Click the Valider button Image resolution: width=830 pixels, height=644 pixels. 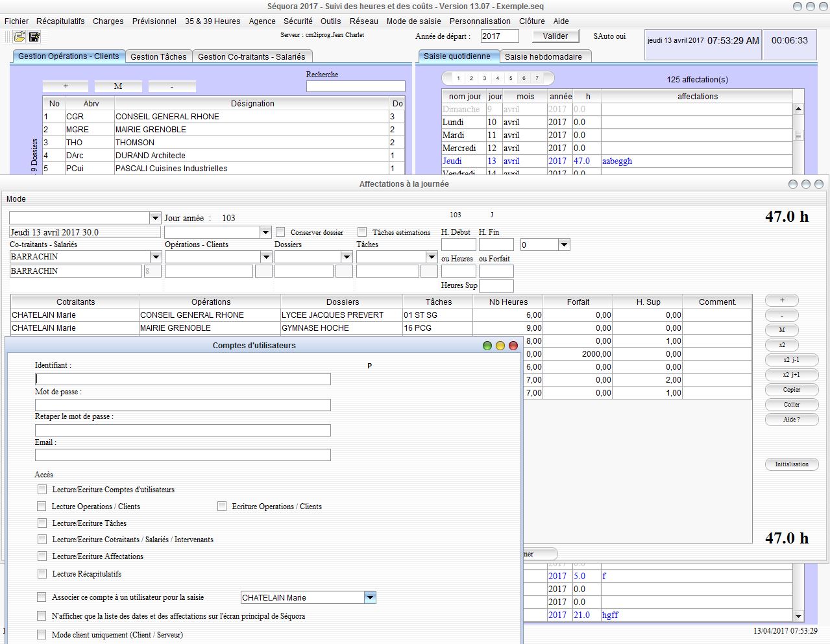click(x=555, y=36)
